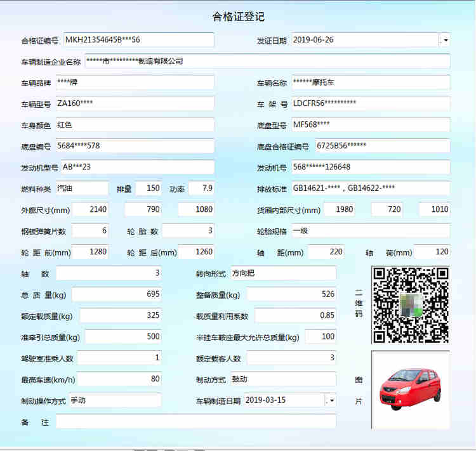Click the 额定载客人数 input field
Screen dimensions: 476x451
coord(291,358)
